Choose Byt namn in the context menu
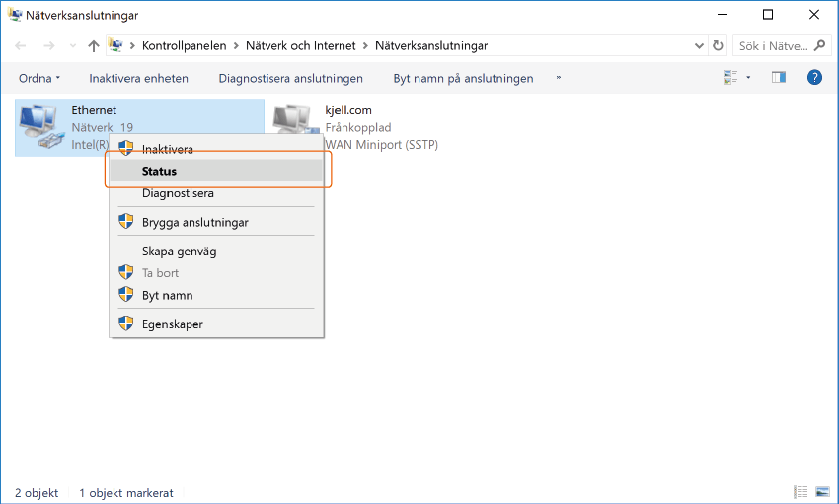 (216, 295)
